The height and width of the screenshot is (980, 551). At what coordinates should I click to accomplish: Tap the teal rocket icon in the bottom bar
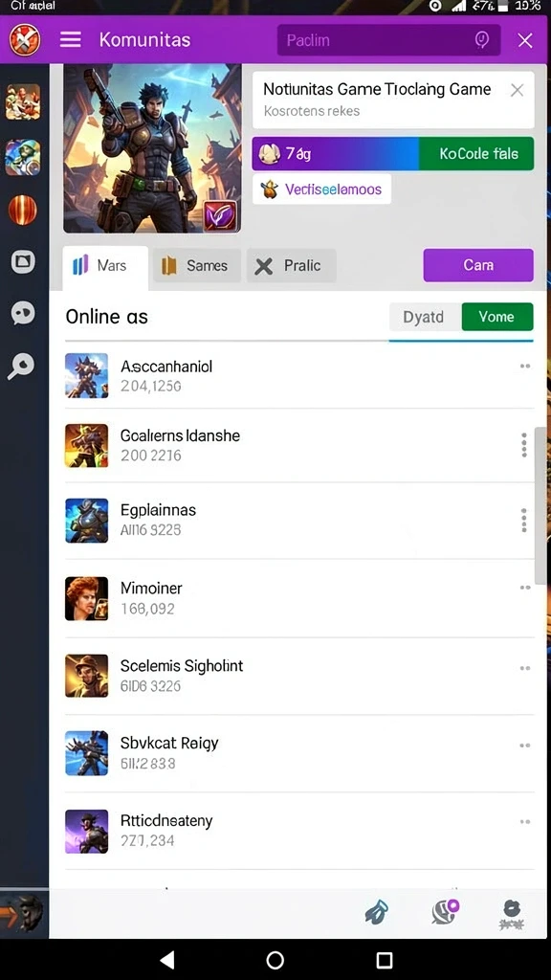[x=378, y=912]
